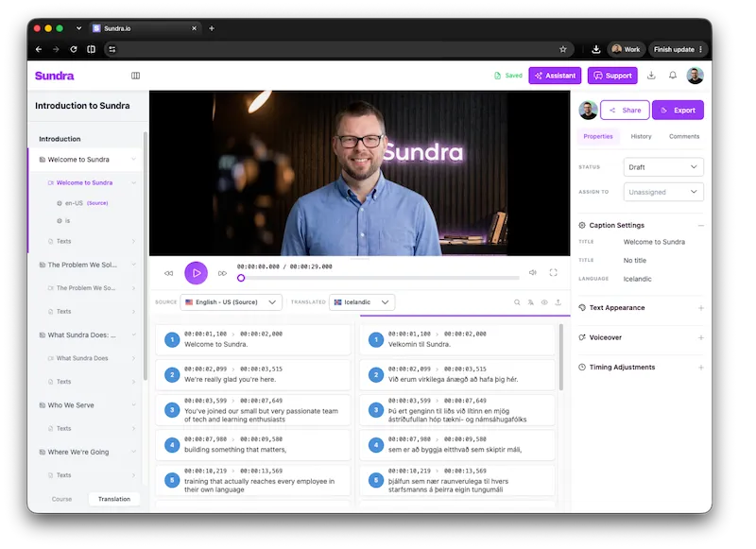Click the Finish update browser button
The image size is (756, 549).
678,49
